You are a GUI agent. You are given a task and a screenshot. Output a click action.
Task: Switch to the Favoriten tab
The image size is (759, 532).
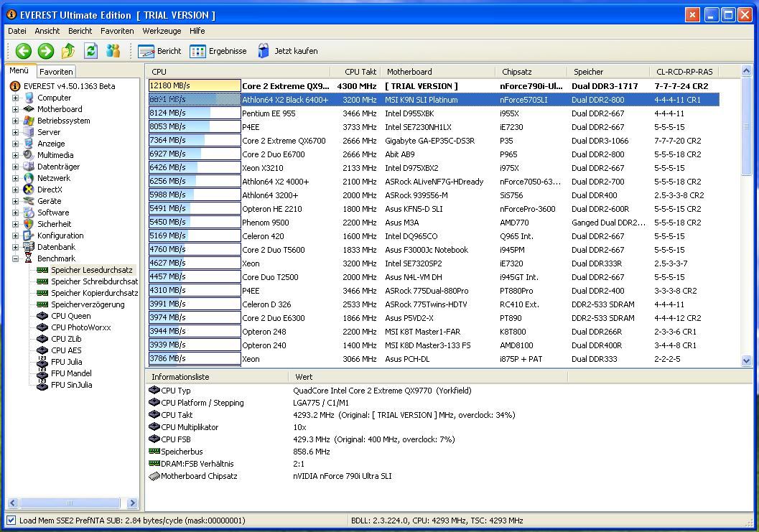pos(56,72)
